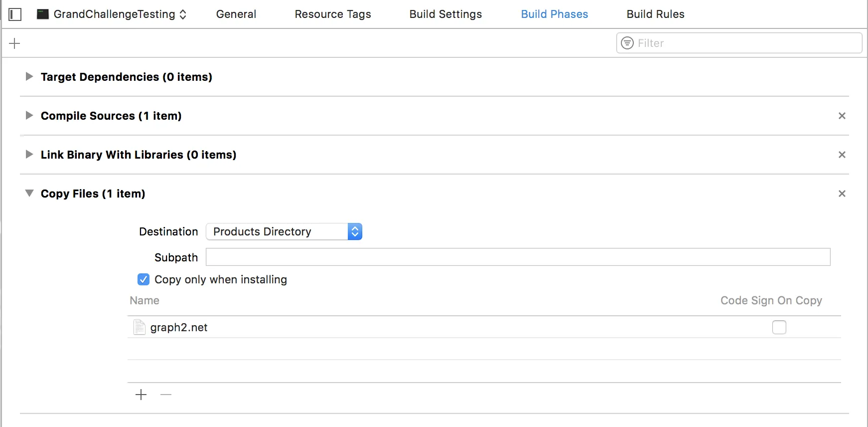Expand Link Binary With Libraries section
Image resolution: width=868 pixels, height=427 pixels.
coord(29,155)
